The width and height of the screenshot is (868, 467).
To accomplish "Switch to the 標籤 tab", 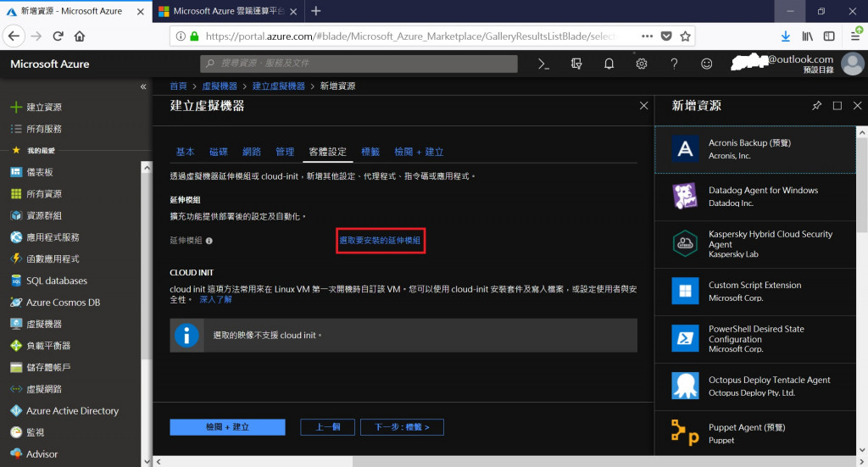I will tap(370, 152).
